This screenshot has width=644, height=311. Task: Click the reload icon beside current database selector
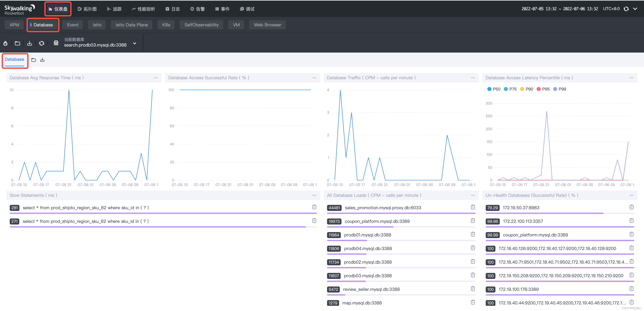click(41, 43)
